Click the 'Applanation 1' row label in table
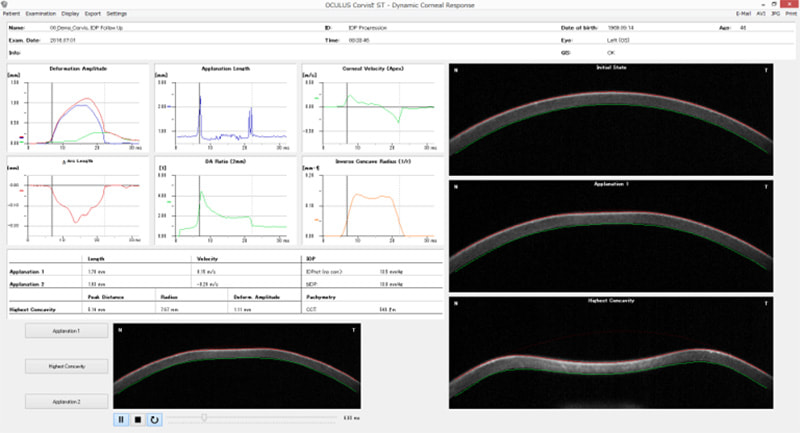 [x=27, y=272]
